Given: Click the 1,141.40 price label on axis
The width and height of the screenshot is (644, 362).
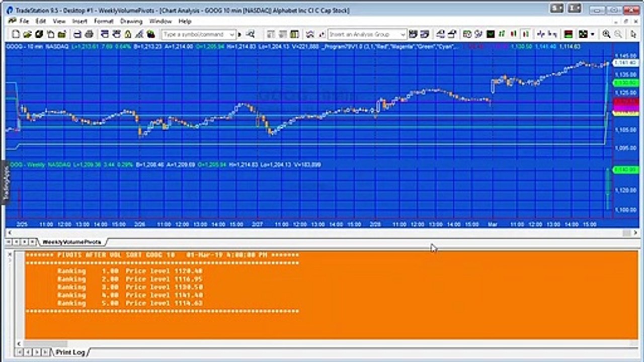Looking at the screenshot, I should pyautogui.click(x=626, y=63).
